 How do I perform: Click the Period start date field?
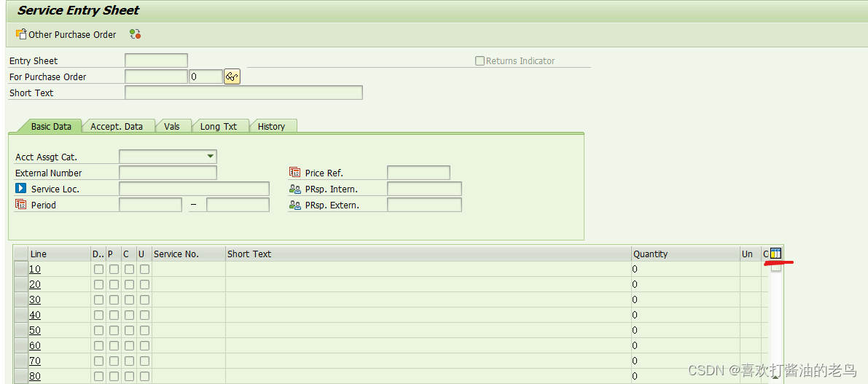pos(150,205)
